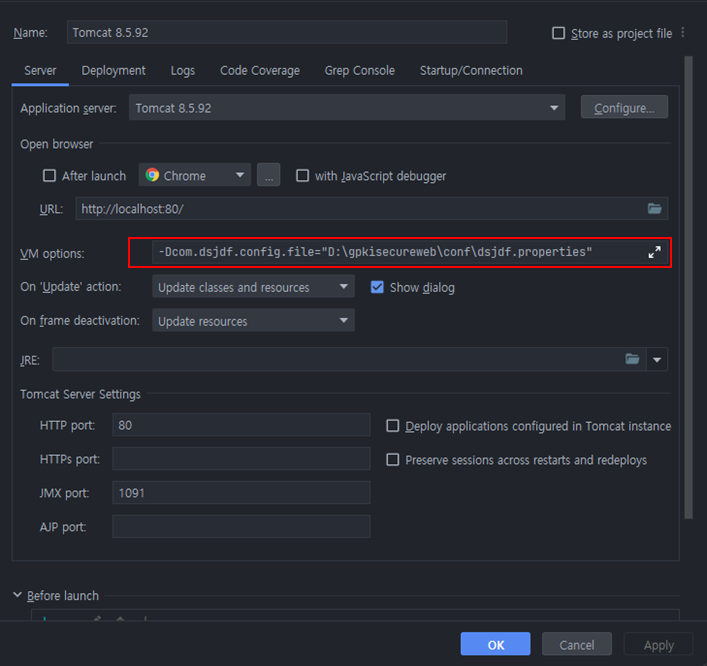
Task: Open the JRE dropdown arrow
Action: 657,359
